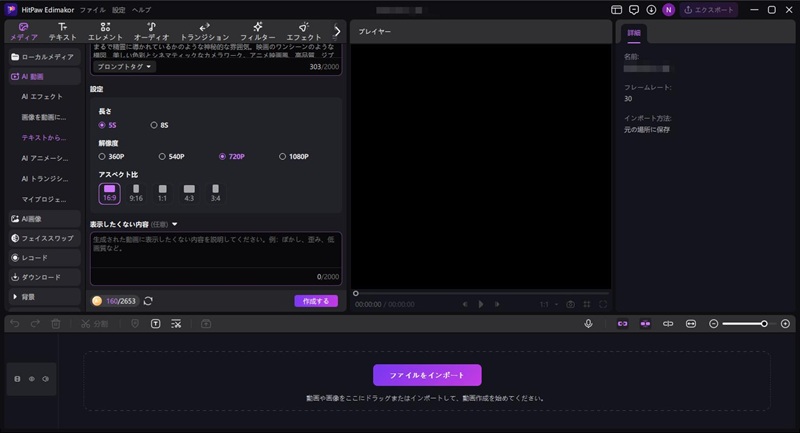The image size is (800, 433).
Task: Open the N user account avatar
Action: coord(668,10)
